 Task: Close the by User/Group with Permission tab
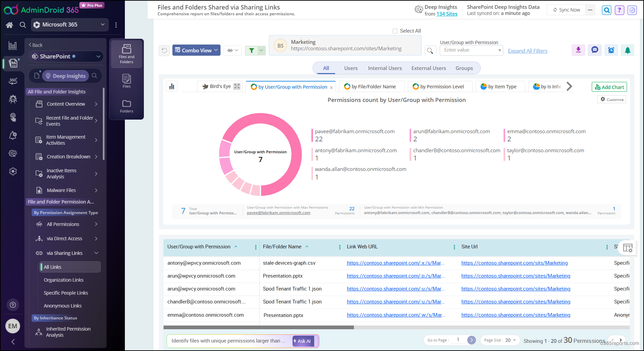pyautogui.click(x=332, y=88)
